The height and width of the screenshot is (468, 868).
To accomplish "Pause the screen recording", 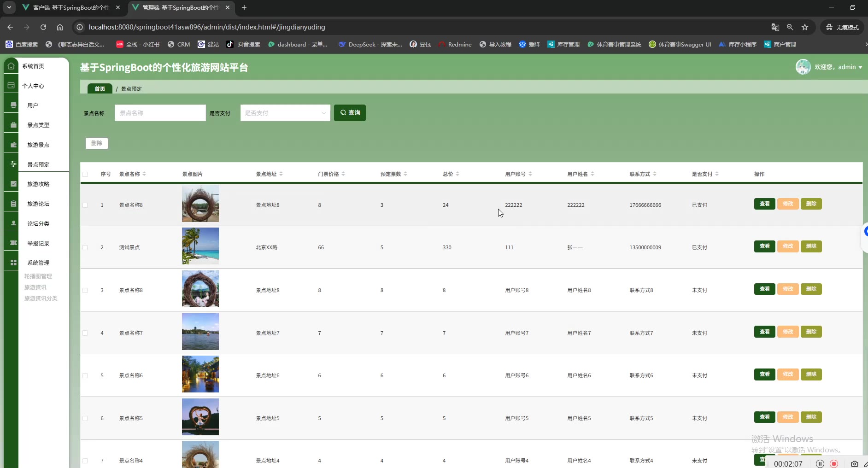I will pyautogui.click(x=820, y=463).
